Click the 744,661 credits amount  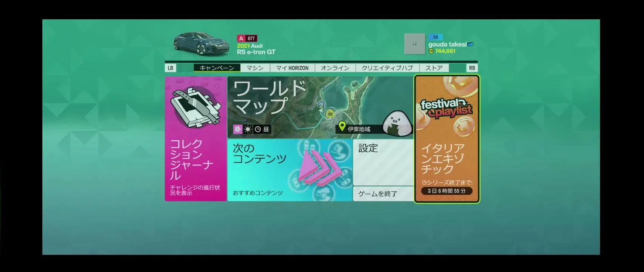pyautogui.click(x=445, y=51)
